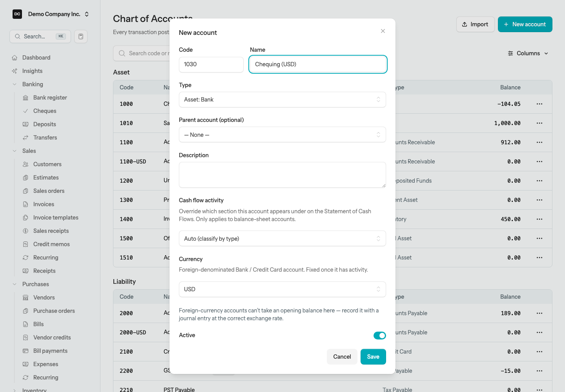
Task: Click the Sales receipts dollar icon
Action: (26, 231)
